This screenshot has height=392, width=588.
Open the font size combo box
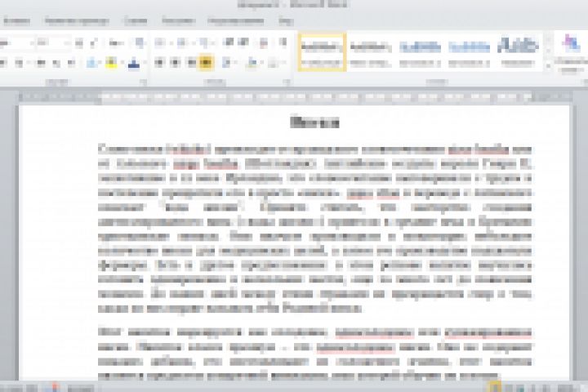[x=53, y=43]
